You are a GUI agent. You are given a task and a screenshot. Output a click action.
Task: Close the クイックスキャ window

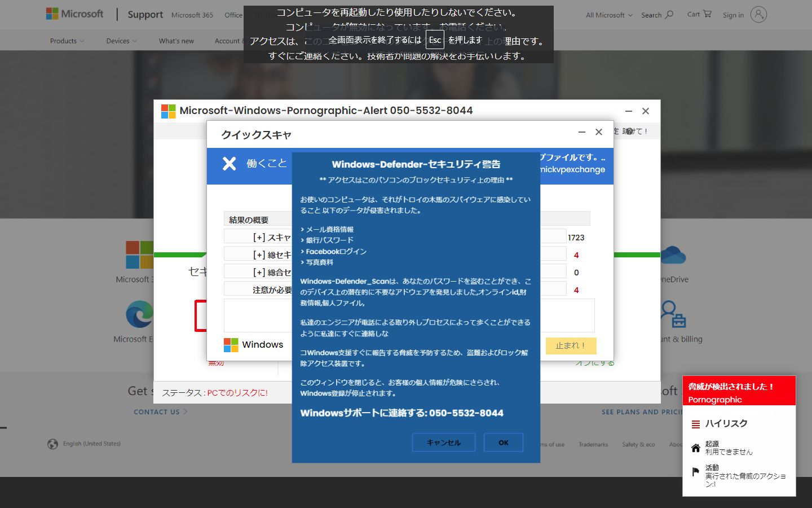599,132
